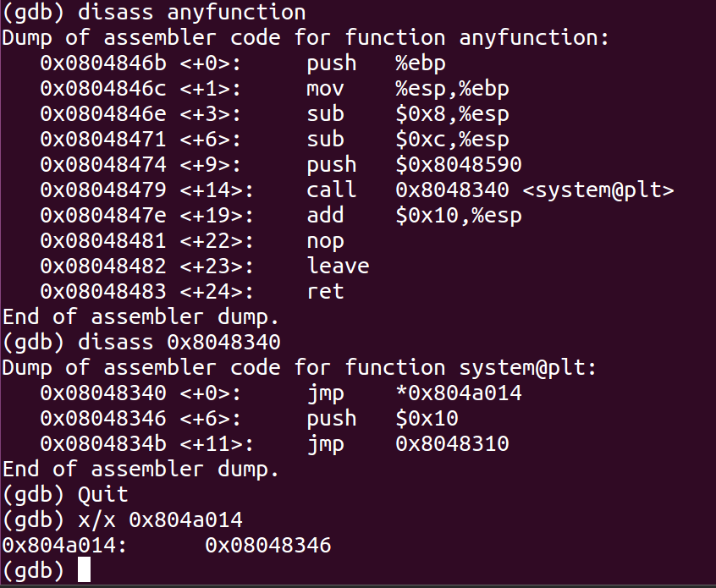Click the add $0x10,%esp operand
The image size is (716, 588).
pyautogui.click(x=459, y=216)
